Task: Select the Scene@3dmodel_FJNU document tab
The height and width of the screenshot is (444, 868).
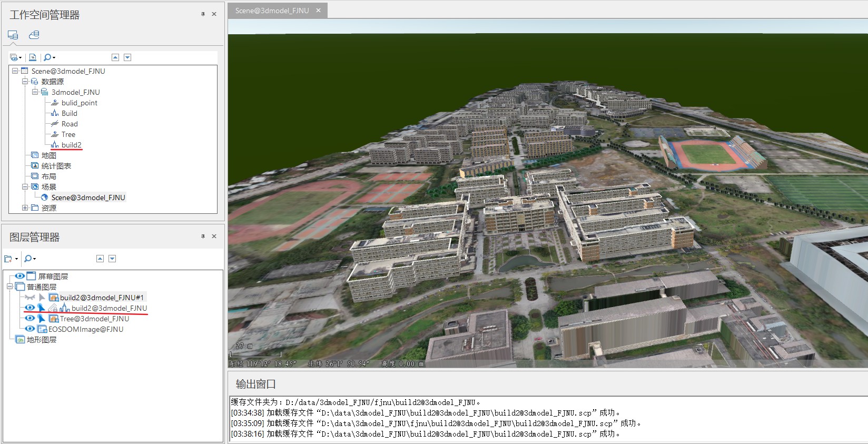Action: pyautogui.click(x=272, y=11)
